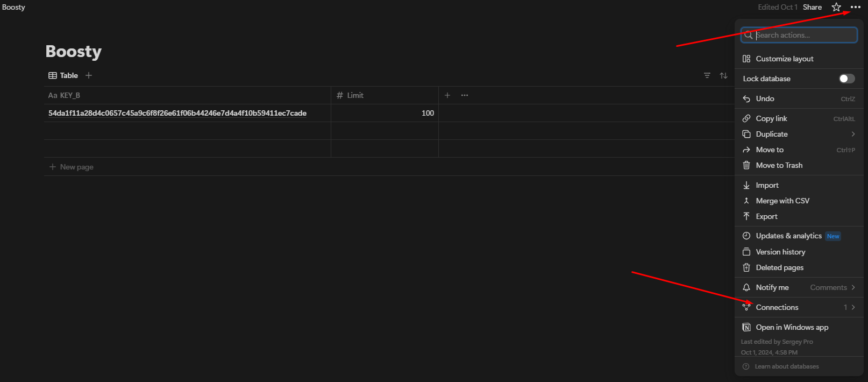Click the Import download icon
Screen dimensions: 868x382
[x=746, y=185]
